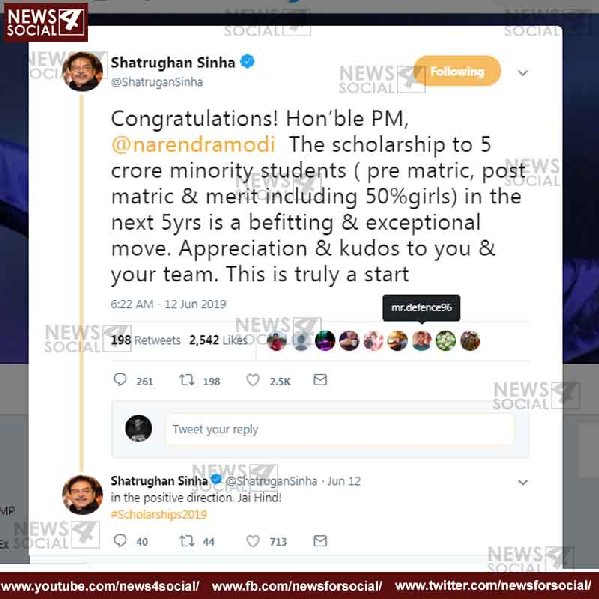This screenshot has height=599, width=599.
Task: Open the @narendramodi mention link
Action: [193, 144]
